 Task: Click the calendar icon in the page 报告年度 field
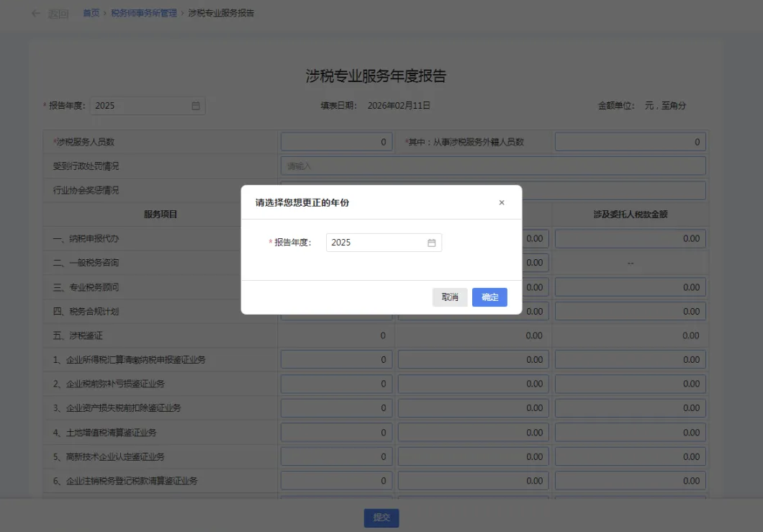[196, 106]
